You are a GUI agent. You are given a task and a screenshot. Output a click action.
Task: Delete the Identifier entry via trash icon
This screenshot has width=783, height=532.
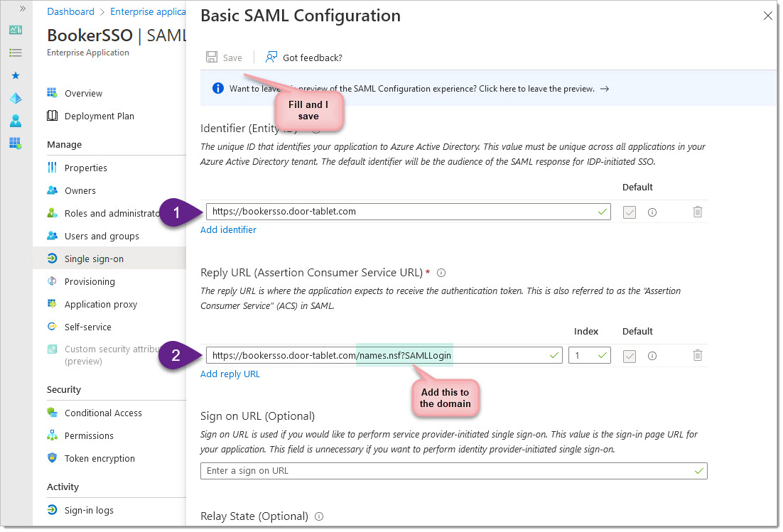[x=697, y=212]
